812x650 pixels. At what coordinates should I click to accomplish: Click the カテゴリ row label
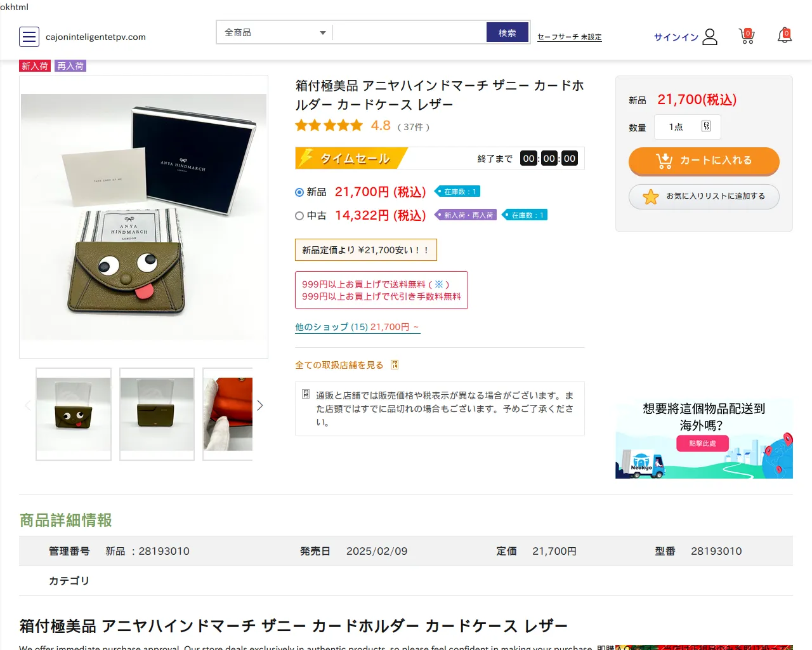click(69, 581)
